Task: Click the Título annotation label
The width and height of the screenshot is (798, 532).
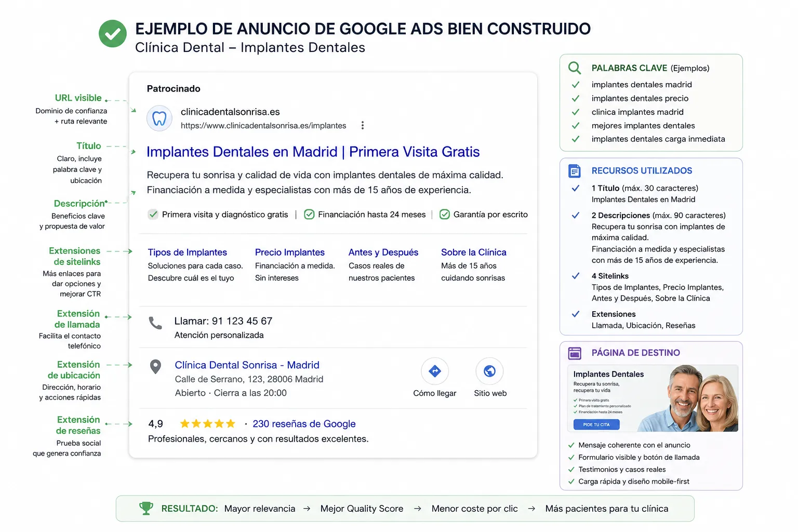Action: [89, 146]
